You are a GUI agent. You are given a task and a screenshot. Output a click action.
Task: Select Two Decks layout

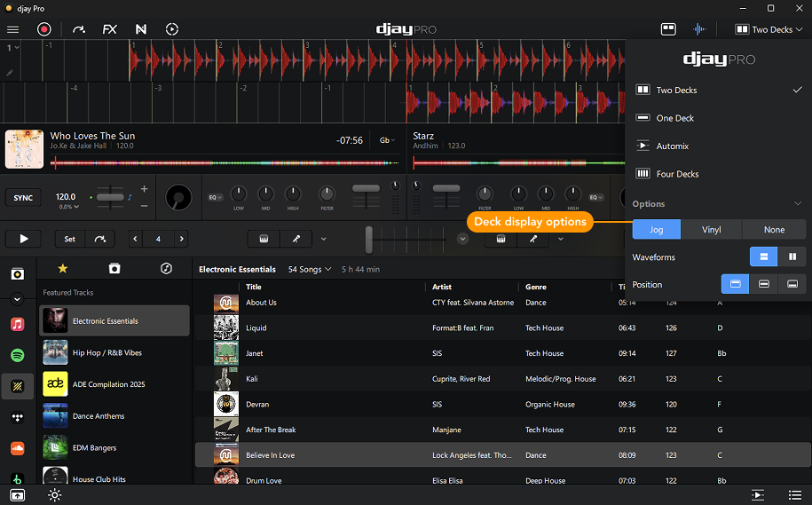(718, 91)
